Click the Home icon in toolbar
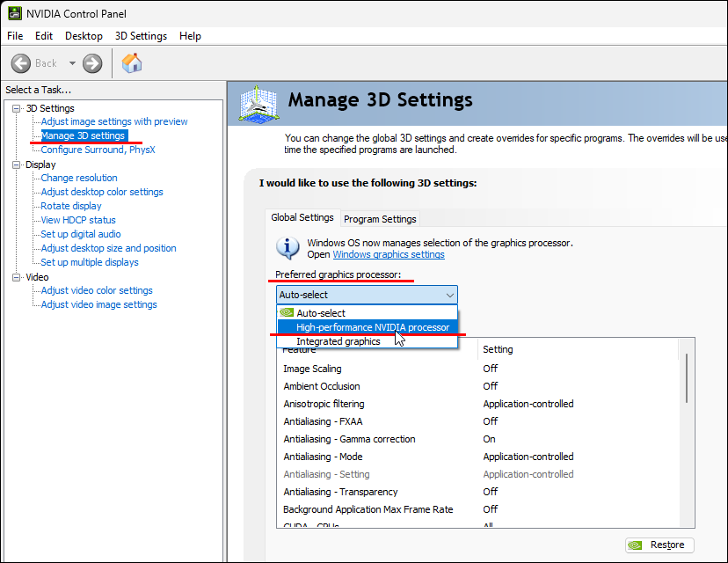The height and width of the screenshot is (563, 728). click(x=132, y=63)
